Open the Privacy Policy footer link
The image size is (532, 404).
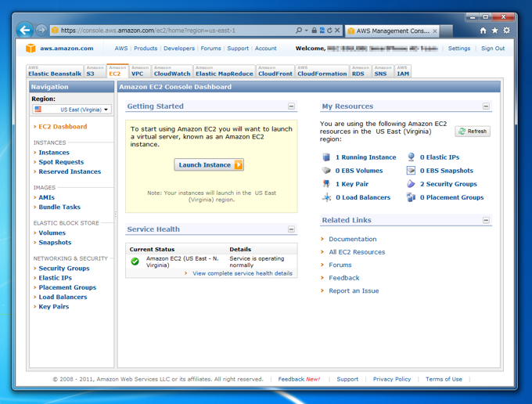click(x=392, y=379)
